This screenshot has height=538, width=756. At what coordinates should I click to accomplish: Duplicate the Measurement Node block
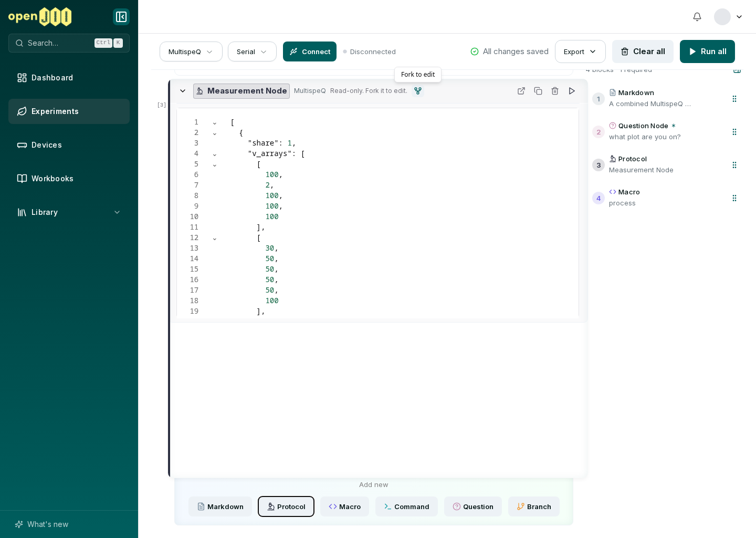pyautogui.click(x=538, y=91)
